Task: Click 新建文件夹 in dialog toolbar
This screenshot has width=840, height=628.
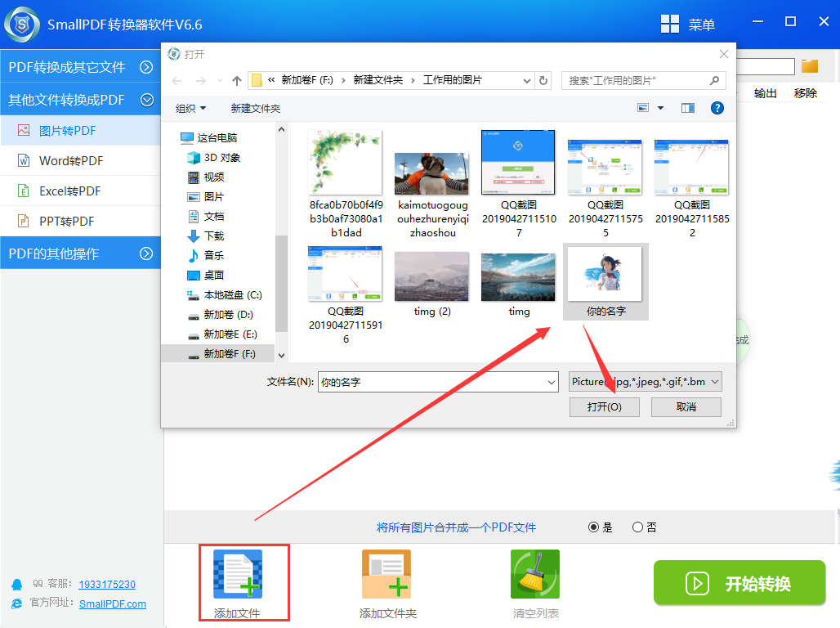Action: [256, 108]
